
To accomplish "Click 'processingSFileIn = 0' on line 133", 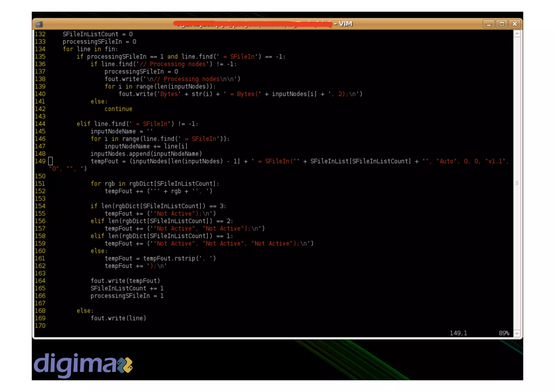I will (x=99, y=42).
